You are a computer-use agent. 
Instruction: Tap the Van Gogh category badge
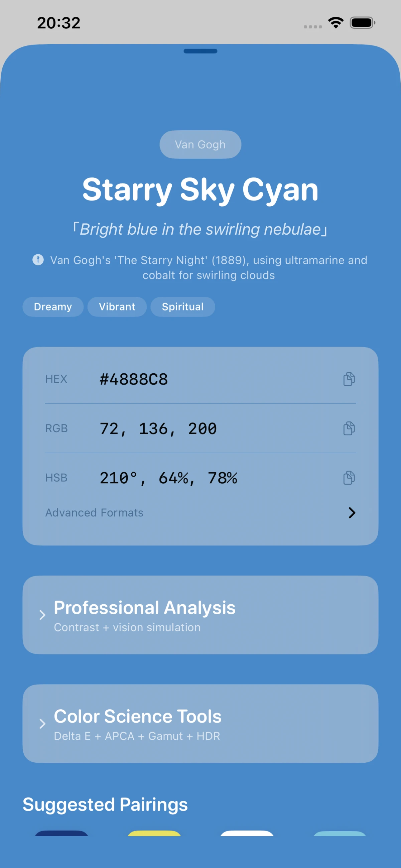point(200,144)
